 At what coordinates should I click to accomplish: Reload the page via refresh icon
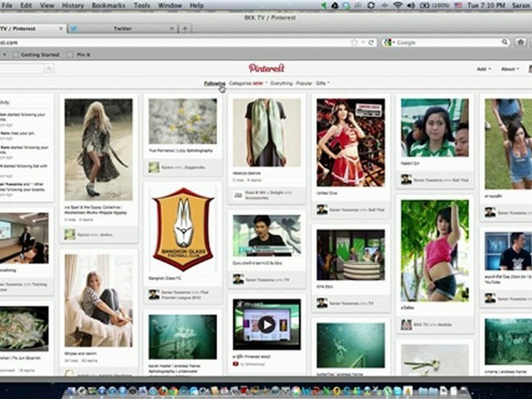tap(371, 43)
